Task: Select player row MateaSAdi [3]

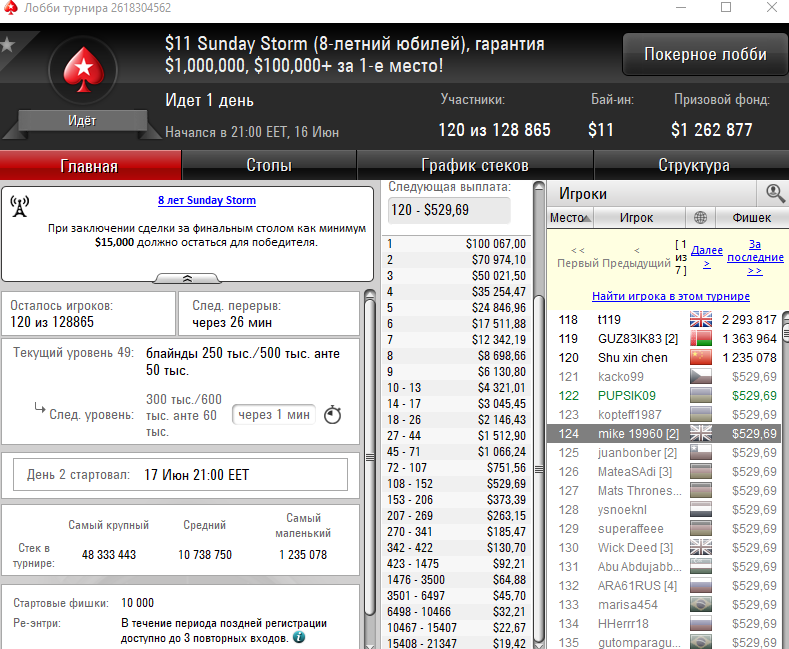Action: pyautogui.click(x=663, y=472)
